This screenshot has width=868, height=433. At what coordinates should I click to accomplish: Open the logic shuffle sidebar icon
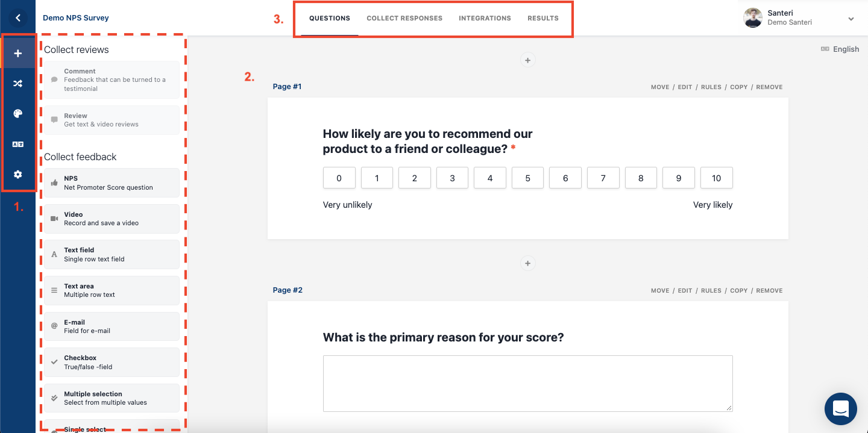click(x=17, y=84)
